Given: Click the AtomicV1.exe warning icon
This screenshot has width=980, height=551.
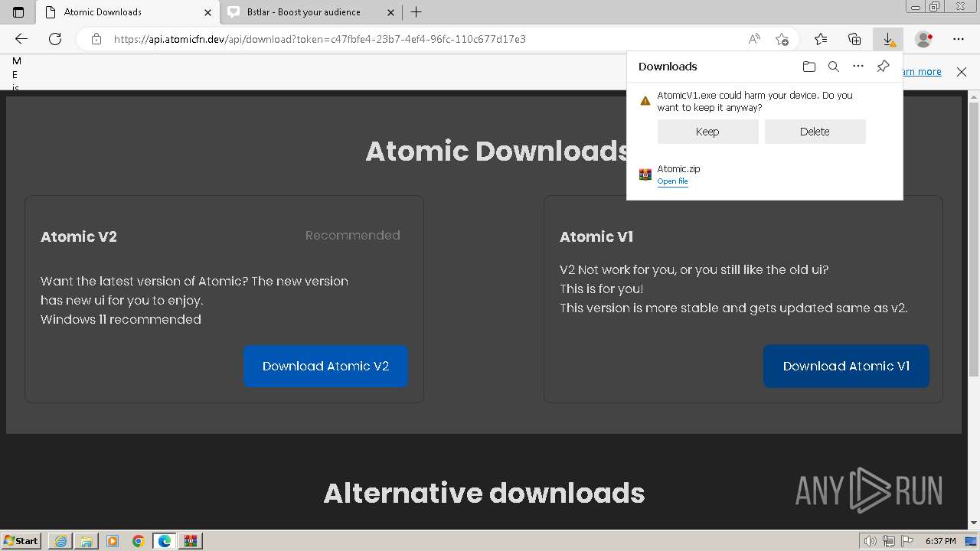Looking at the screenshot, I should (645, 100).
